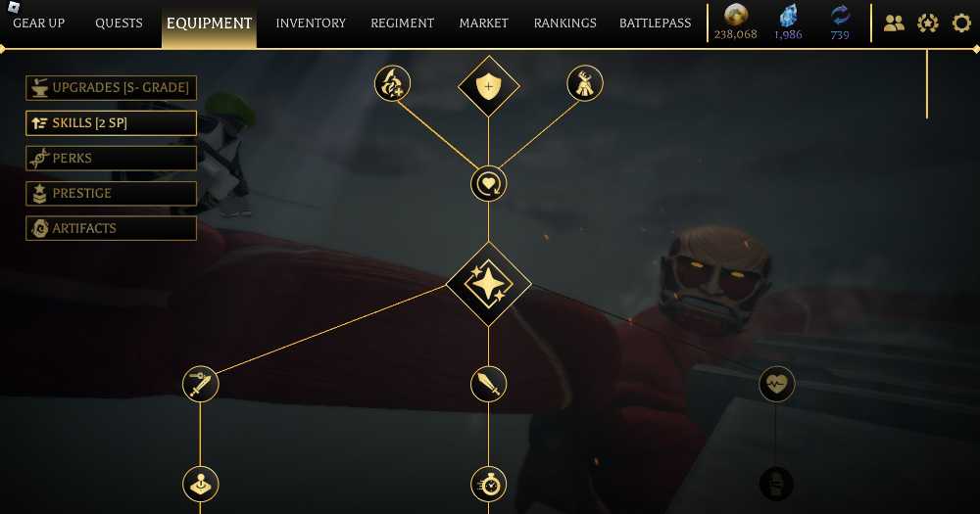Go to the Battlepass tab

655,23
